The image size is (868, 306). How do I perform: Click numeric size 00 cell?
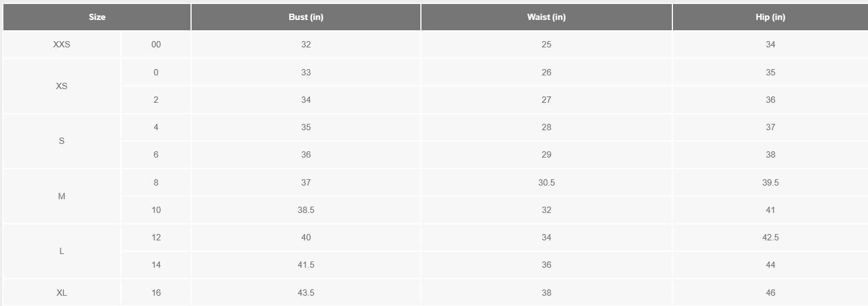156,45
